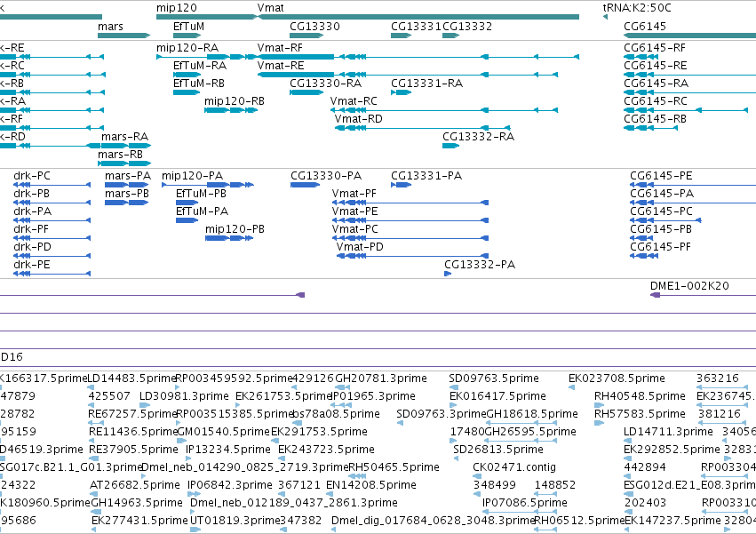Select the IP13234.5prime EST label
756x534 pixels.
[228, 450]
